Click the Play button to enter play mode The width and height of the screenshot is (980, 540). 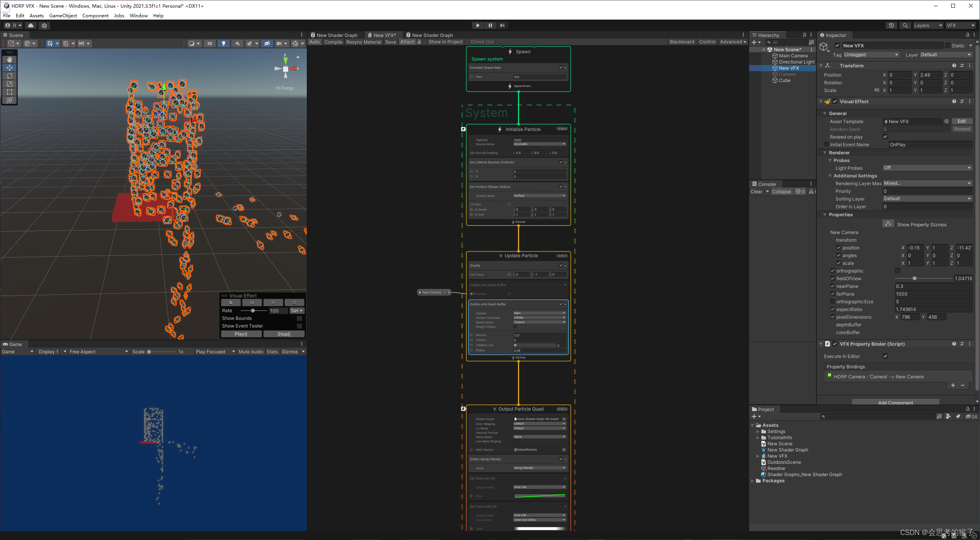(477, 25)
